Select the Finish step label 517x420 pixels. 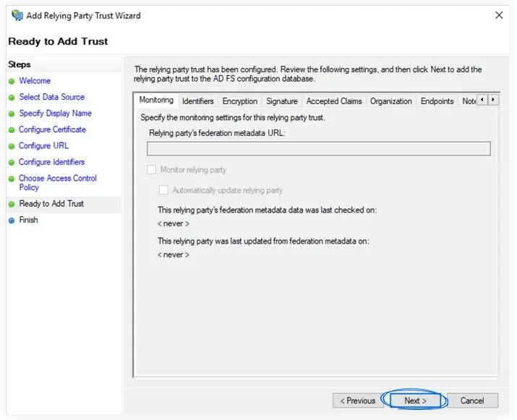point(28,220)
